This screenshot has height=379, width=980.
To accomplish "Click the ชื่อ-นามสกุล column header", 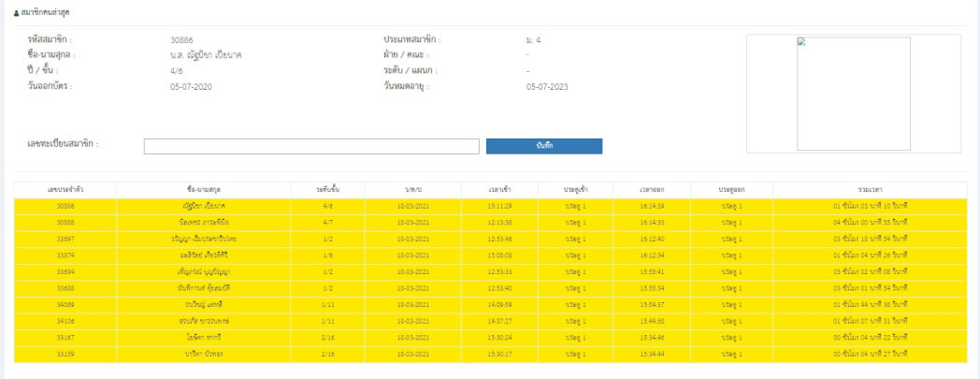I will pyautogui.click(x=203, y=189).
